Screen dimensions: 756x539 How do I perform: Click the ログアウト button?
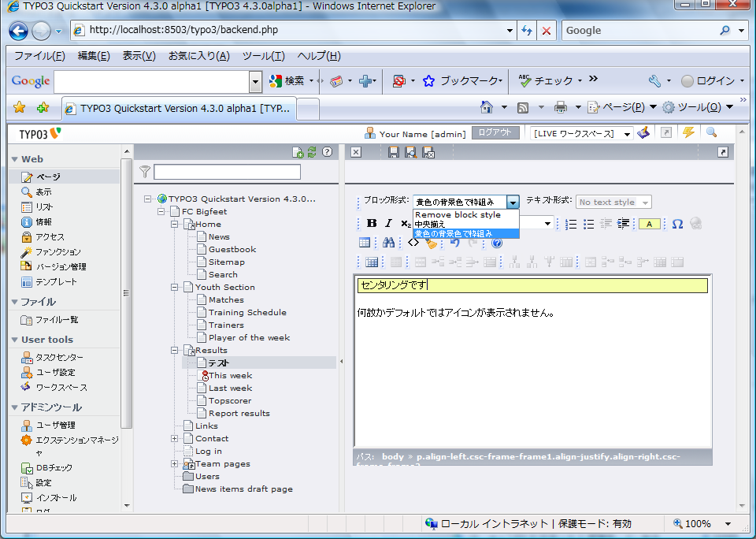tap(495, 132)
